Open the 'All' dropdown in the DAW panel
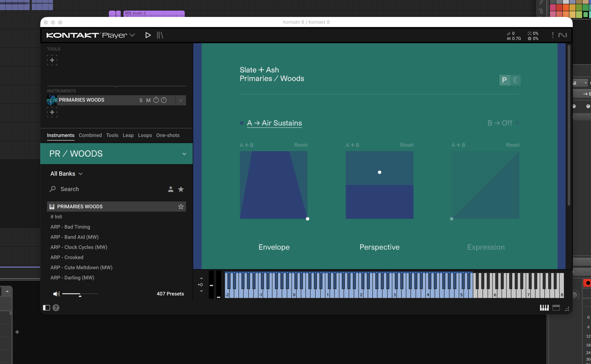Viewport: 591px width, 364px height. coord(581,83)
